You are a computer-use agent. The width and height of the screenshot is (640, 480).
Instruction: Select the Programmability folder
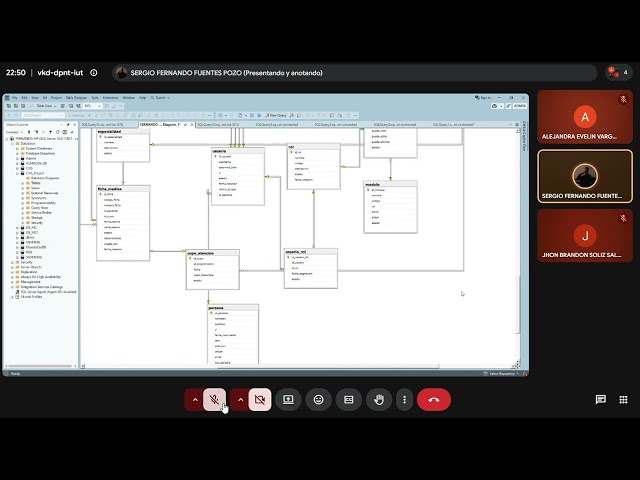coord(43,203)
